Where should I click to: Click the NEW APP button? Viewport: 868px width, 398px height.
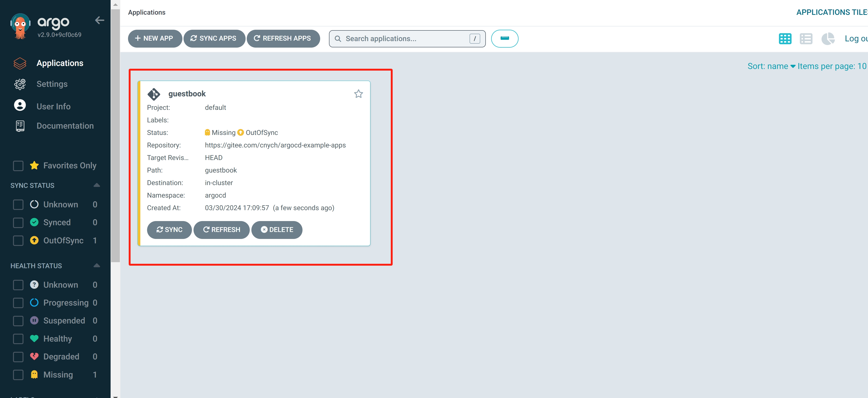(x=155, y=39)
